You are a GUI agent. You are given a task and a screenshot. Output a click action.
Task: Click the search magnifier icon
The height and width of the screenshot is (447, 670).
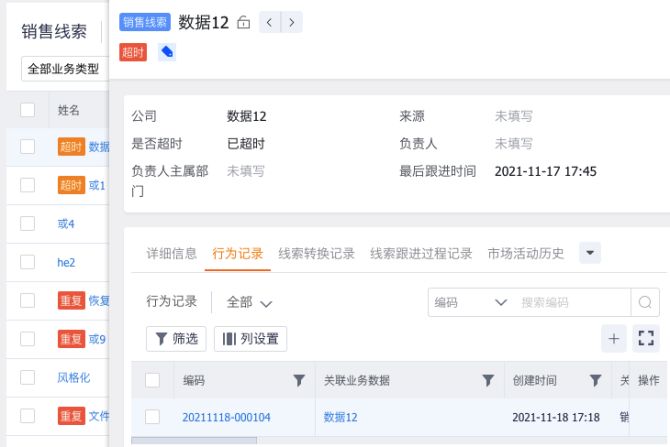645,302
